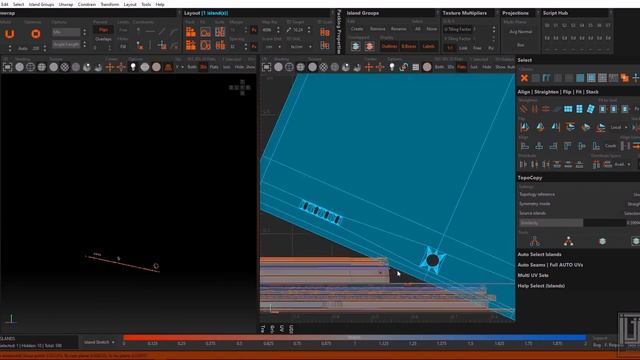
Task: Open the Mix options dropdown in Unwrap
Action: coord(66,32)
